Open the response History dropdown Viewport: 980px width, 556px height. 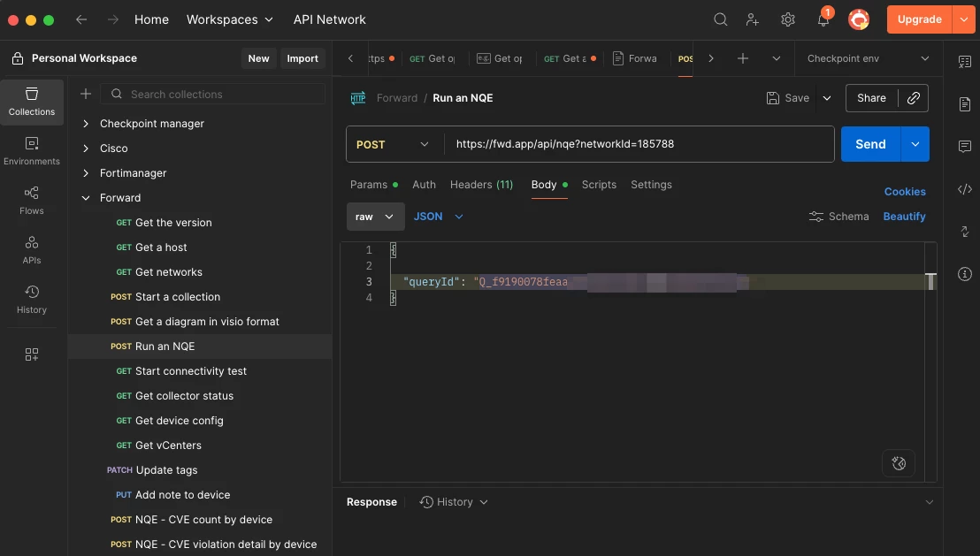click(454, 502)
